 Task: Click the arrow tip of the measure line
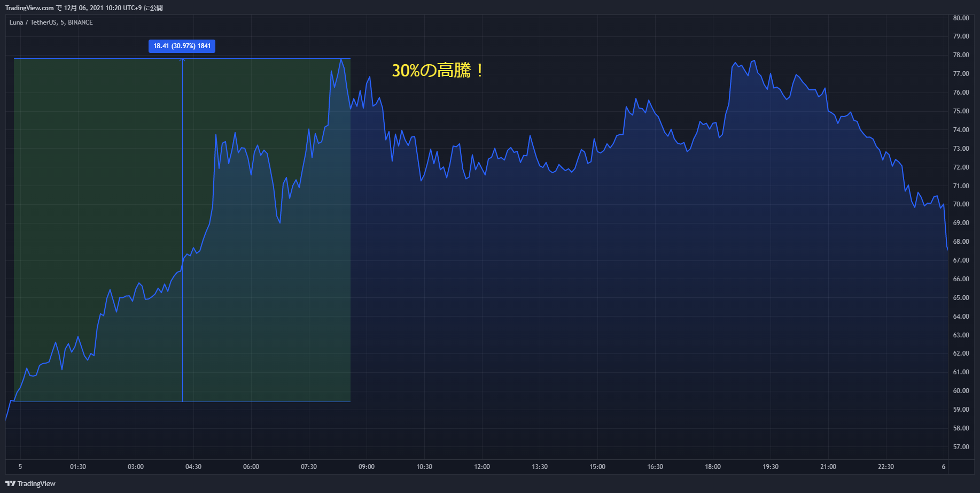pyautogui.click(x=182, y=59)
